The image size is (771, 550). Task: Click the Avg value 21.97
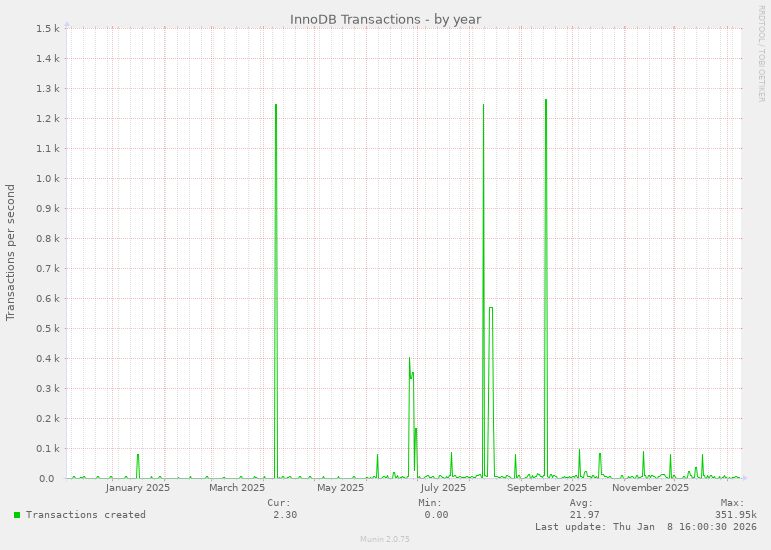coord(584,515)
